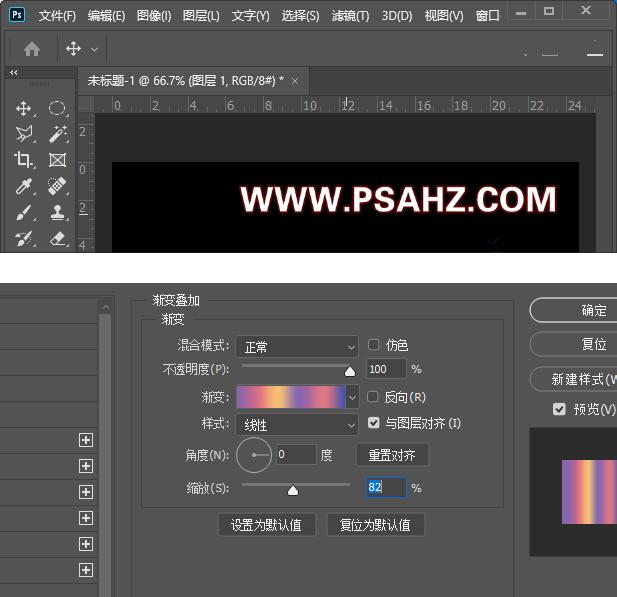Add style via third plus icon
The image size is (617, 597).
click(86, 492)
